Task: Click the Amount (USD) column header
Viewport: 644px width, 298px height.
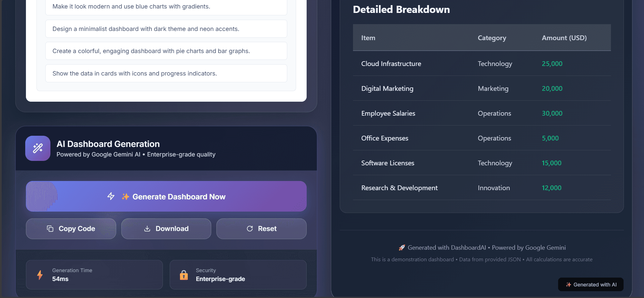Action: tap(564, 38)
